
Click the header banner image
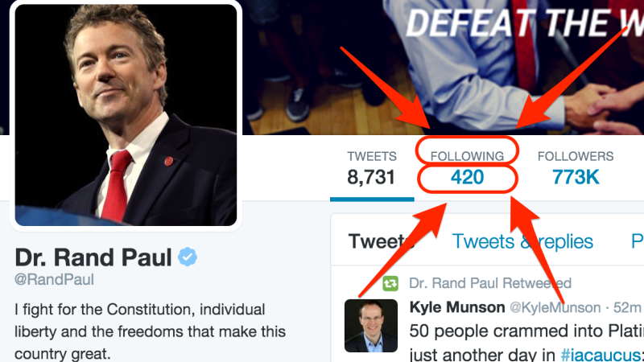pyautogui.click(x=444, y=68)
